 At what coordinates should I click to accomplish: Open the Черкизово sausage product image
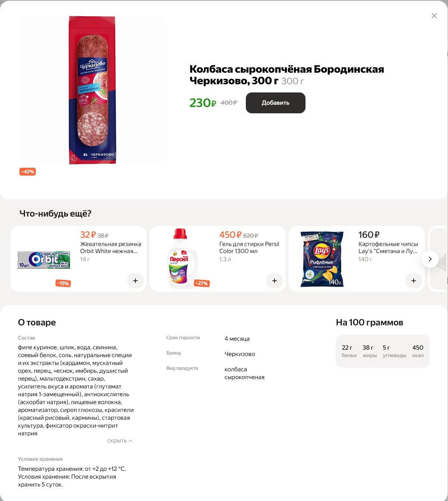(93, 90)
